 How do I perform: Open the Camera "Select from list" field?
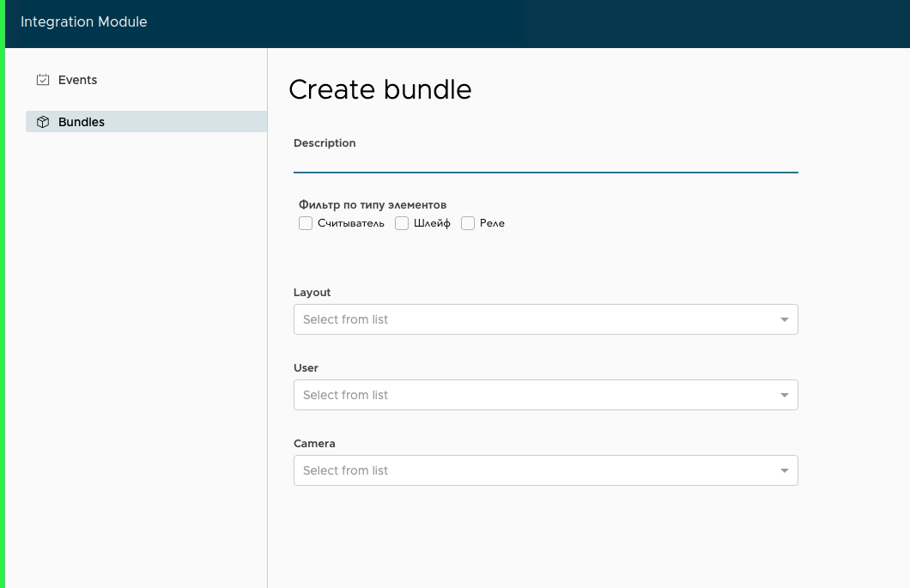point(532,470)
